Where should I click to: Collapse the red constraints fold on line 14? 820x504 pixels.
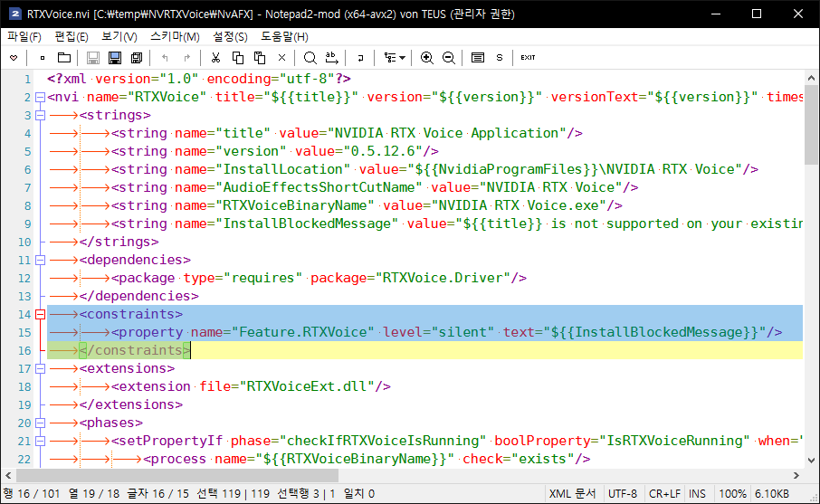40,315
